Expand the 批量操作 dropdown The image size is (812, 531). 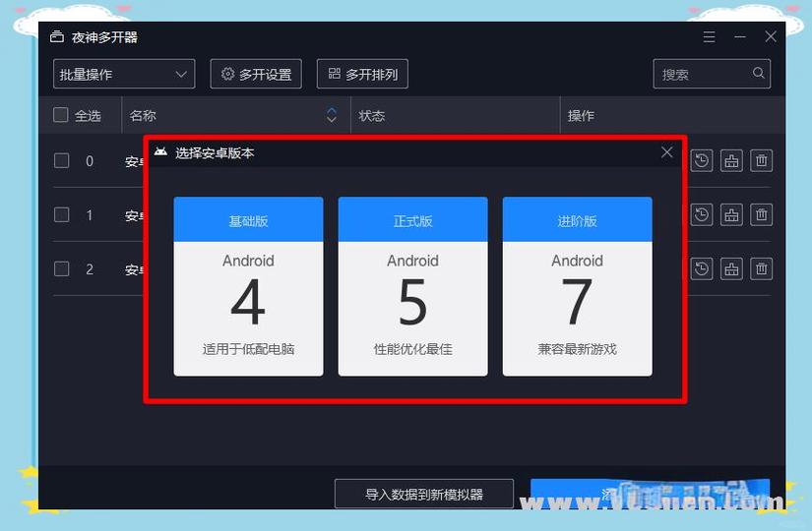pyautogui.click(x=124, y=74)
